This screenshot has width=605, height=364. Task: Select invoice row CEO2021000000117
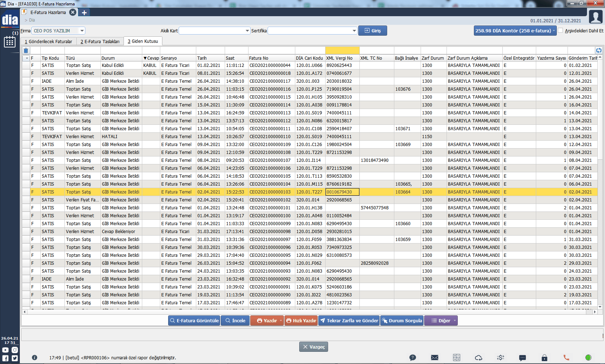[x=310, y=81]
